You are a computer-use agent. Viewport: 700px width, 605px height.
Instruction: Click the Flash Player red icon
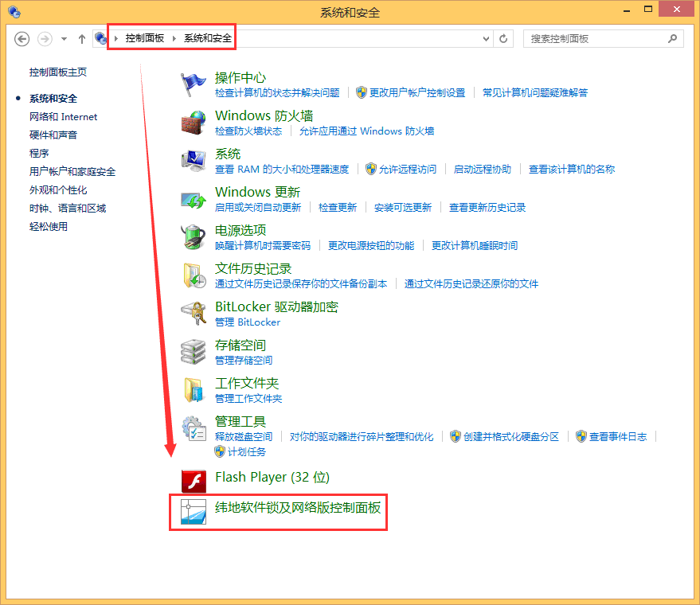coord(194,478)
